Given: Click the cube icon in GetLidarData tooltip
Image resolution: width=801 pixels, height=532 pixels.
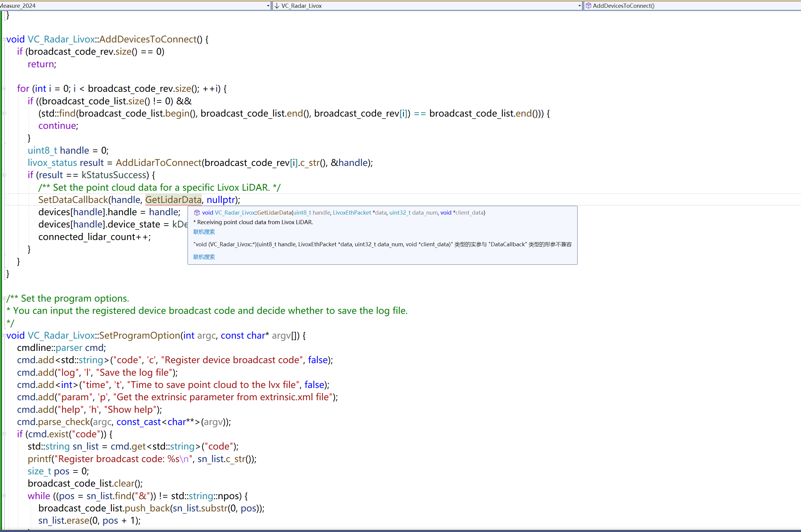Looking at the screenshot, I should (x=197, y=213).
